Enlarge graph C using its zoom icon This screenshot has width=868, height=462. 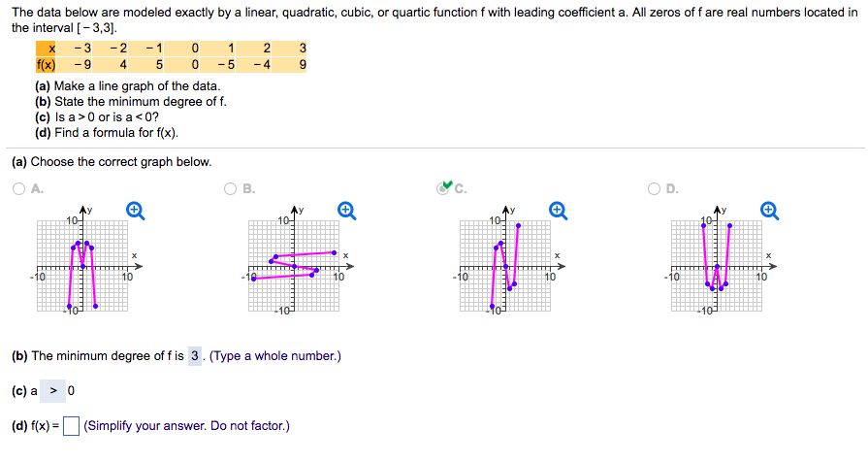[x=557, y=209]
